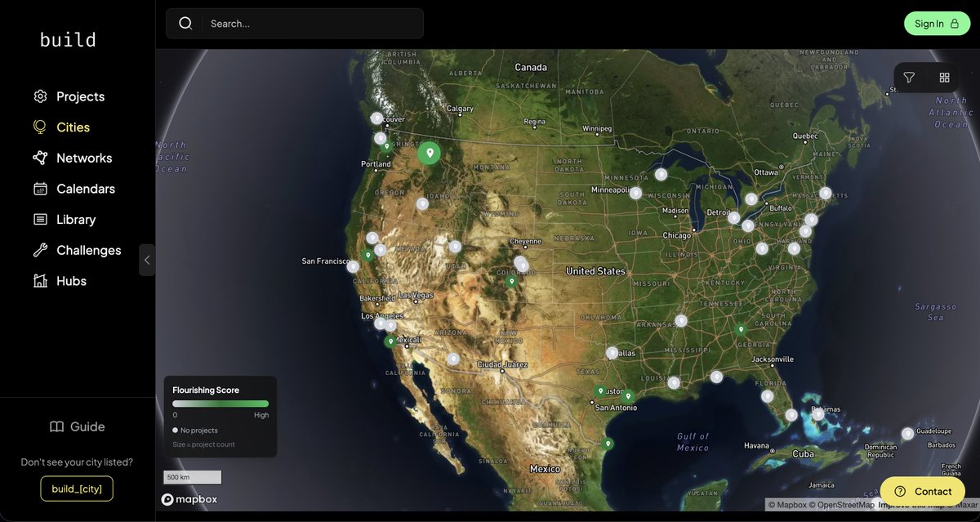Click the magnifier search icon
The height and width of the screenshot is (522, 980).
185,24
